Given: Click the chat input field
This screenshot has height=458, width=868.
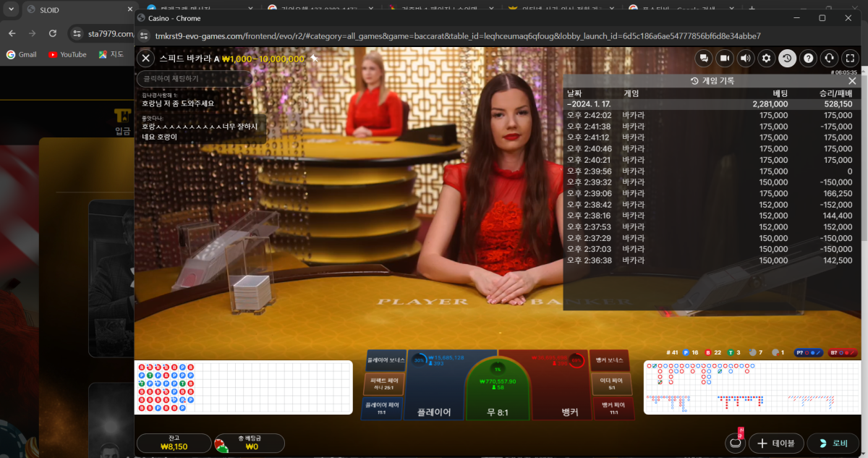Looking at the screenshot, I should [x=194, y=78].
